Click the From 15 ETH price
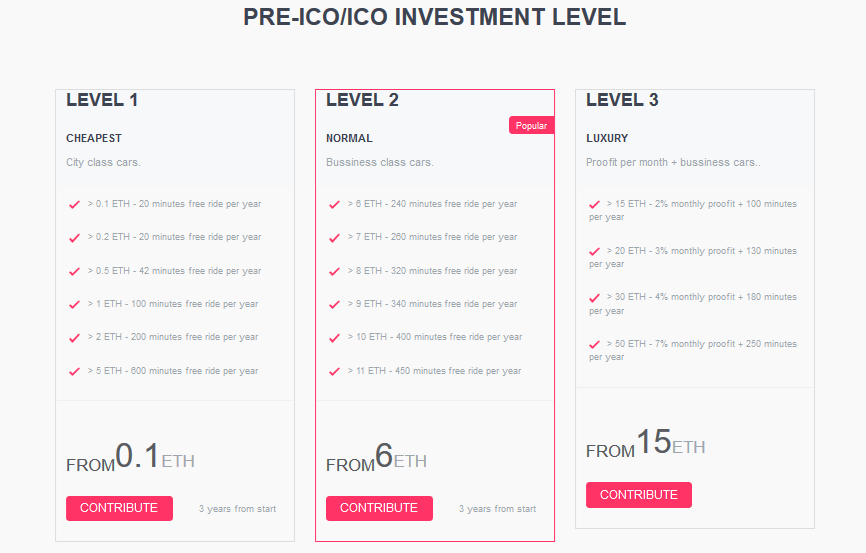The image size is (866, 553). point(645,444)
